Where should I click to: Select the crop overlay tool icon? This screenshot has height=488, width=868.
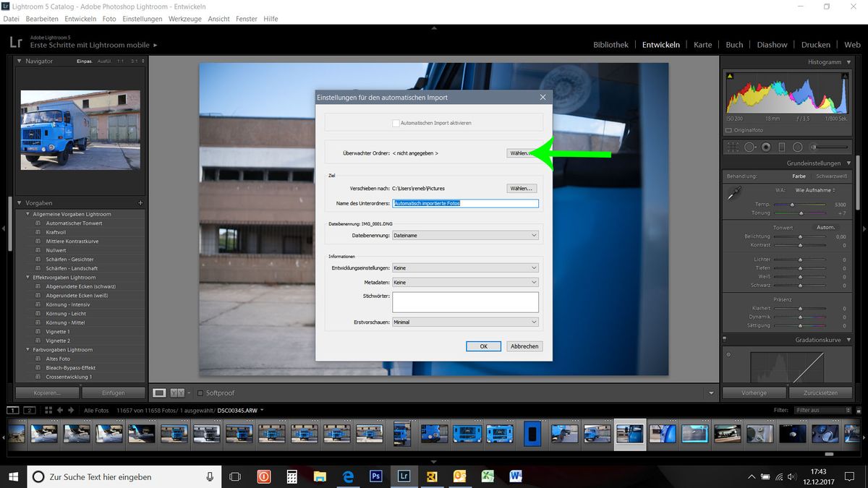click(733, 147)
